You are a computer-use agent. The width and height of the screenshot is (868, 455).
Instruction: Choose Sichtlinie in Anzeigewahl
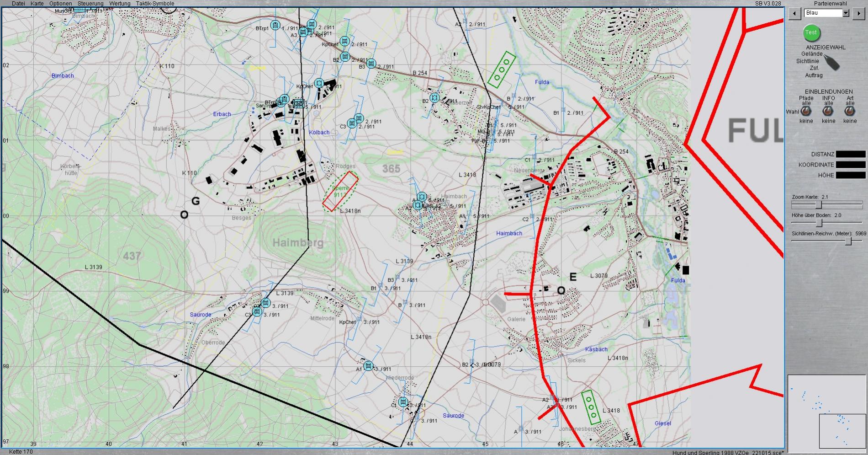pos(807,61)
